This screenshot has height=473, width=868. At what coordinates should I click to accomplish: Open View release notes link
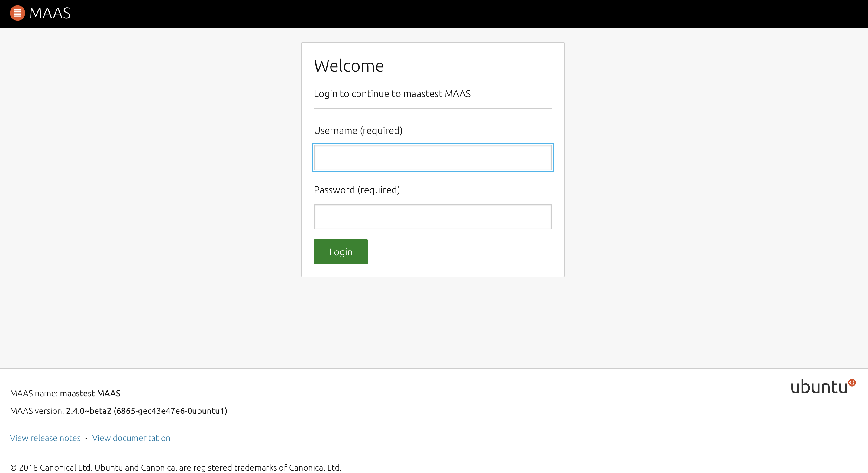(x=45, y=437)
